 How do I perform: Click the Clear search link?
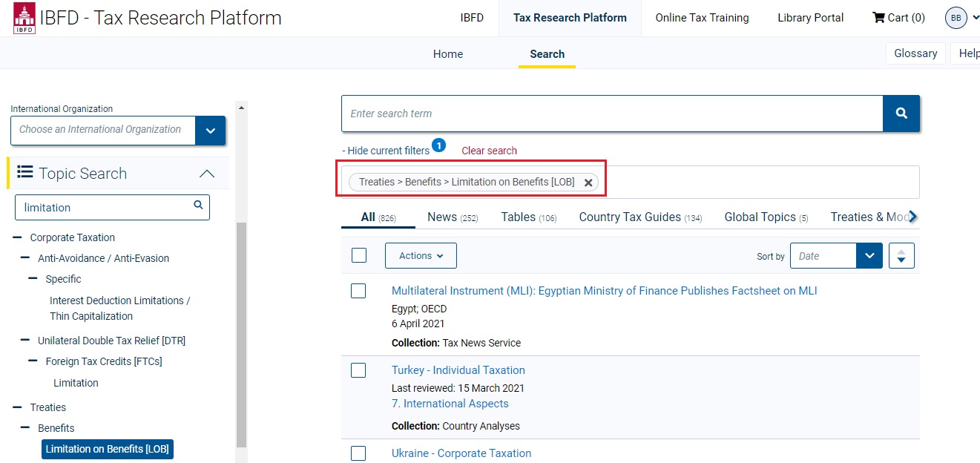(490, 151)
